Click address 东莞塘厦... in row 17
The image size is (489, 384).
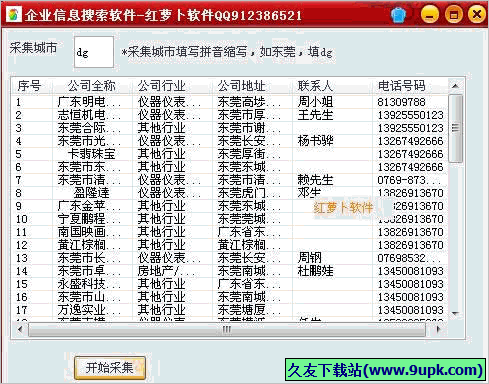point(249,310)
